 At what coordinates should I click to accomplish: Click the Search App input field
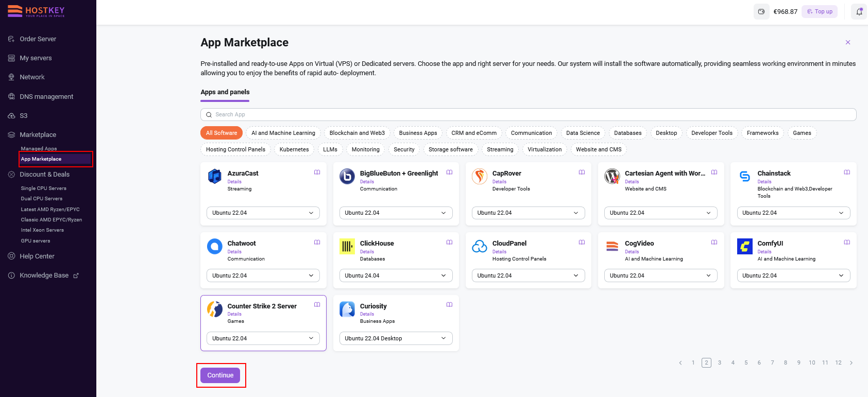(528, 114)
